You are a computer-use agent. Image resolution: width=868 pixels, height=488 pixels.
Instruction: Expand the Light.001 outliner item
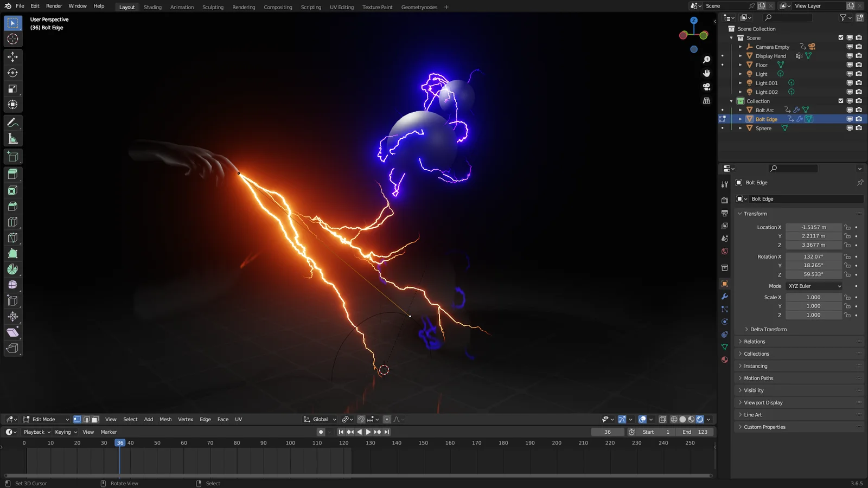pyautogui.click(x=740, y=83)
